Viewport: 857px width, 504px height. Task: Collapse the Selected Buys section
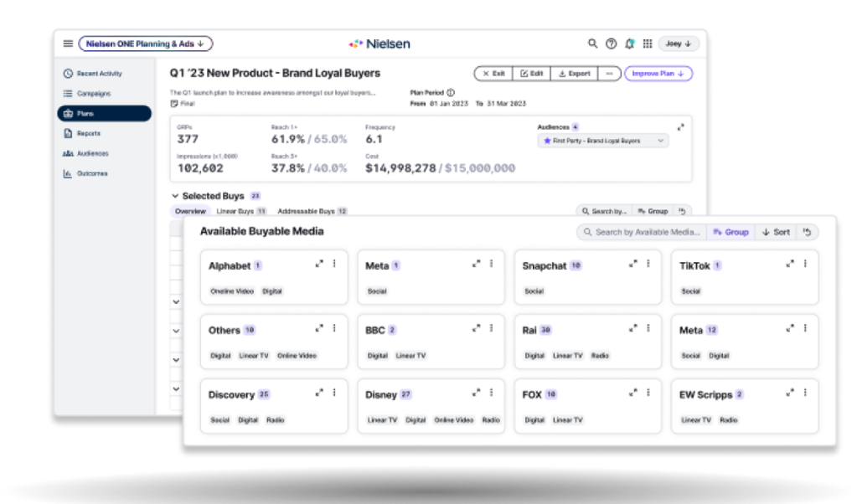coord(175,195)
